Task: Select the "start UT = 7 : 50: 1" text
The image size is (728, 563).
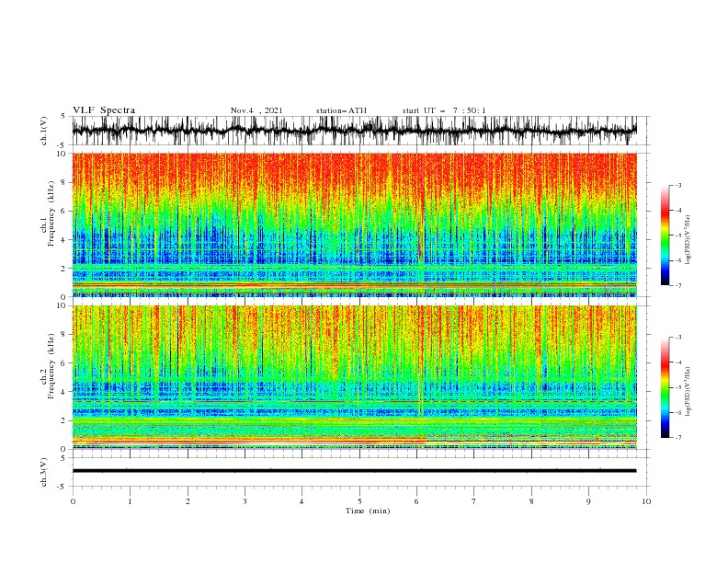Action: (x=444, y=110)
